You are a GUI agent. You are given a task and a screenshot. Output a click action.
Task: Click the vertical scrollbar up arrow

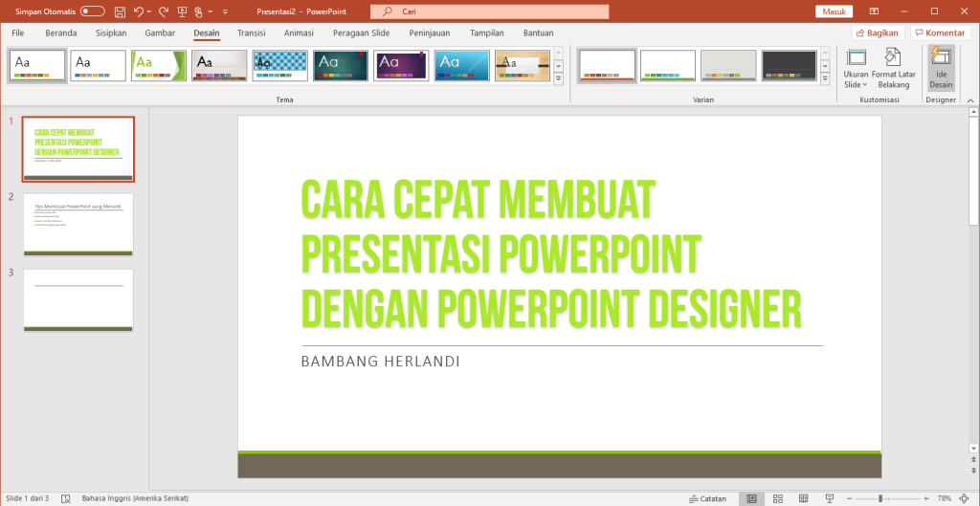click(x=973, y=113)
